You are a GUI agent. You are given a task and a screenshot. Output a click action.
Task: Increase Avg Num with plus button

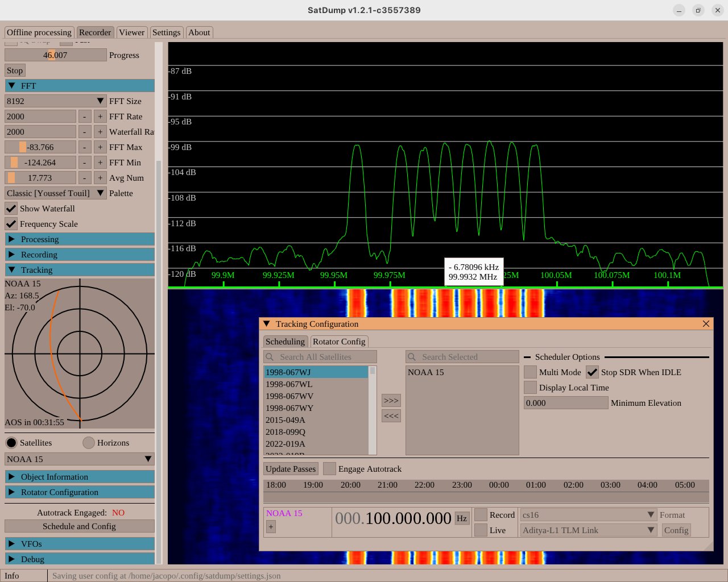100,178
